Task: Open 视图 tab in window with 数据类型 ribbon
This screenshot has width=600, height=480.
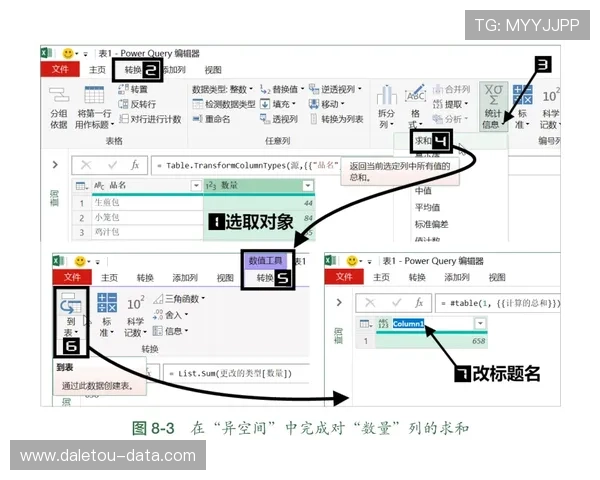Action: (213, 70)
